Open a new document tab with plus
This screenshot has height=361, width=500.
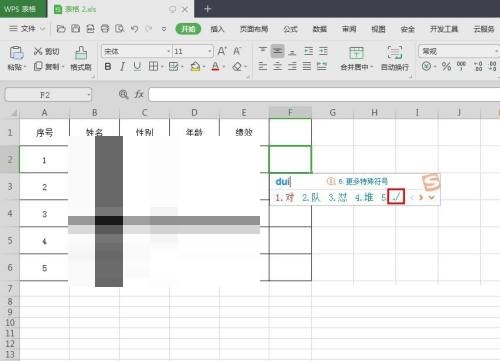(x=207, y=9)
